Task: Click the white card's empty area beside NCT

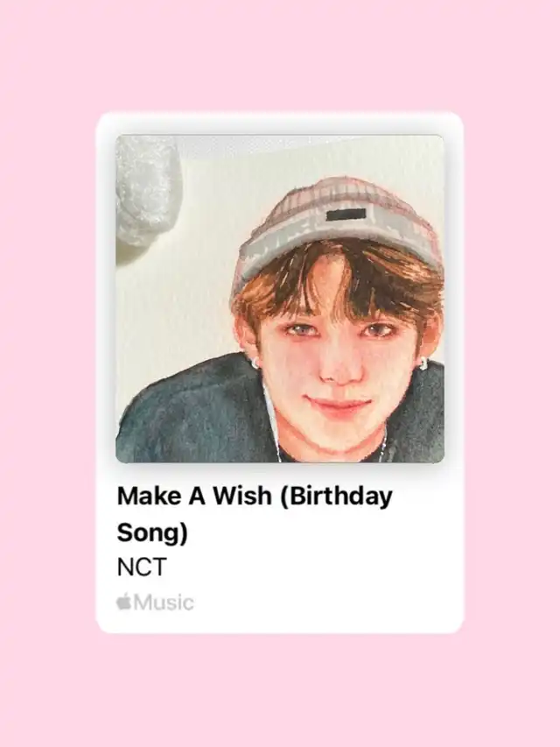Action: [310, 567]
